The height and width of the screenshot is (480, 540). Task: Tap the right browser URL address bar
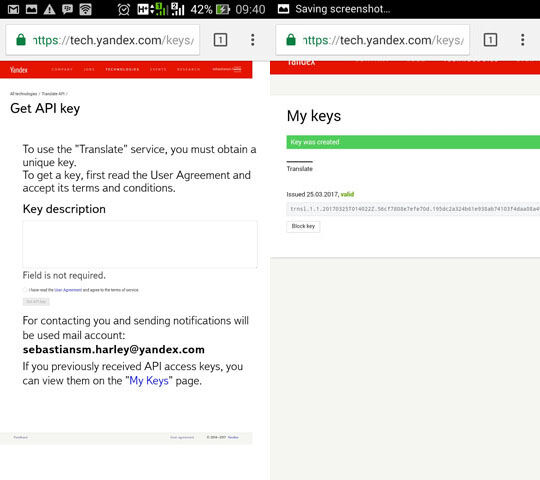373,40
